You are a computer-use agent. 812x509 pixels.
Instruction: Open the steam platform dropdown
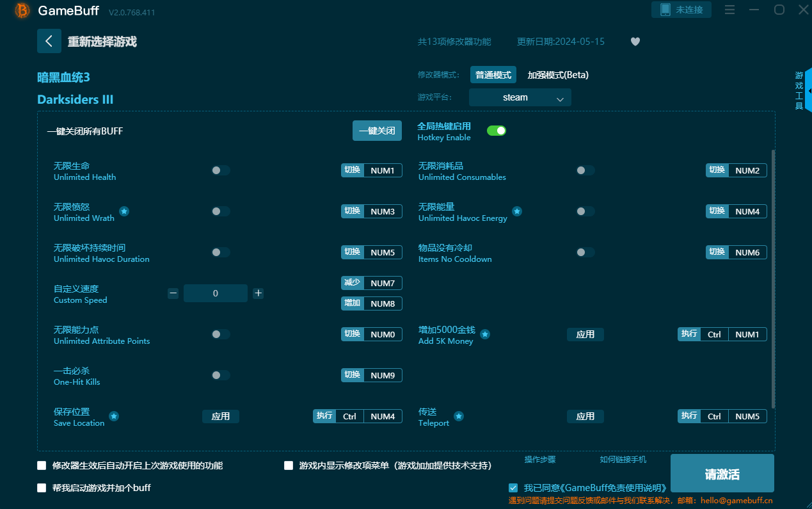pos(520,97)
